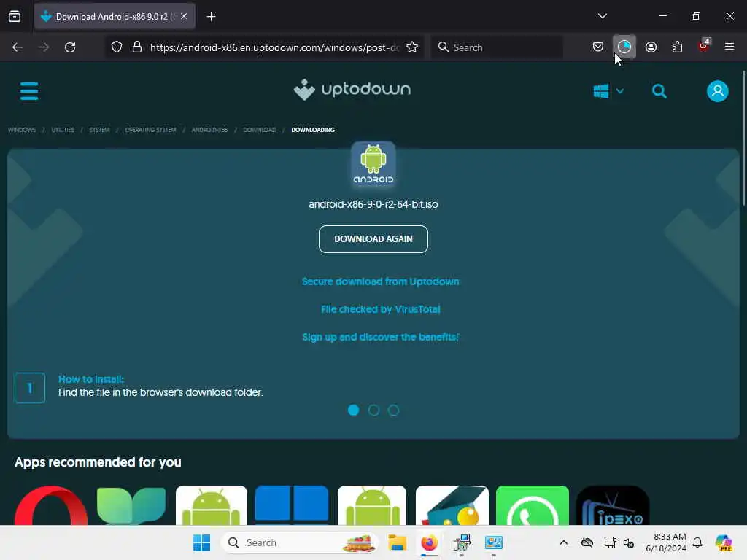The width and height of the screenshot is (747, 560).
Task: Open the Utilities breadcrumb link
Action: [x=63, y=130]
